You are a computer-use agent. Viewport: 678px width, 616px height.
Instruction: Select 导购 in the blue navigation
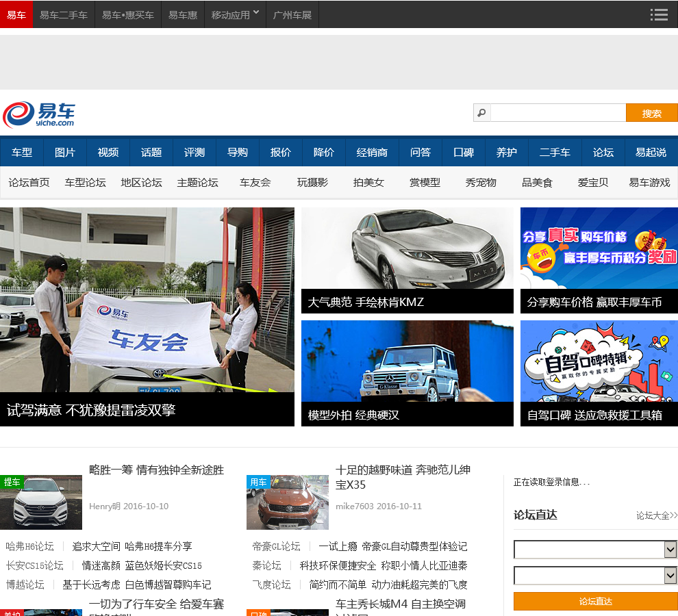coord(238,152)
